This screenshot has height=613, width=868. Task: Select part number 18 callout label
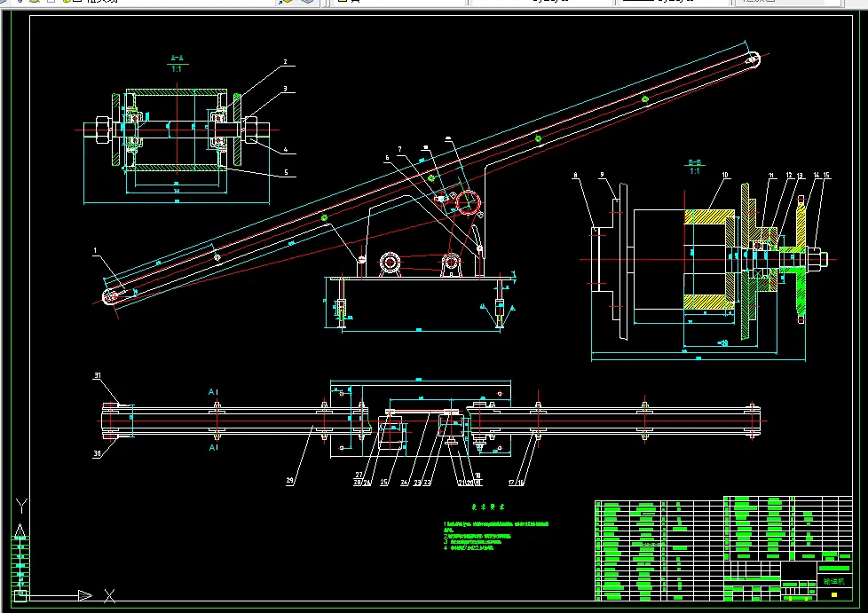(477, 475)
